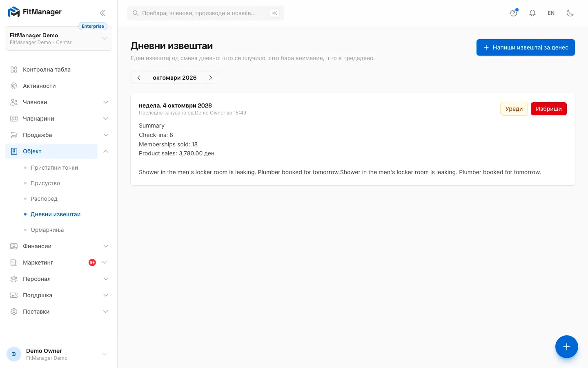This screenshot has width=588, height=368.
Task: Collapse the Објект section chevron
Action: (106, 151)
